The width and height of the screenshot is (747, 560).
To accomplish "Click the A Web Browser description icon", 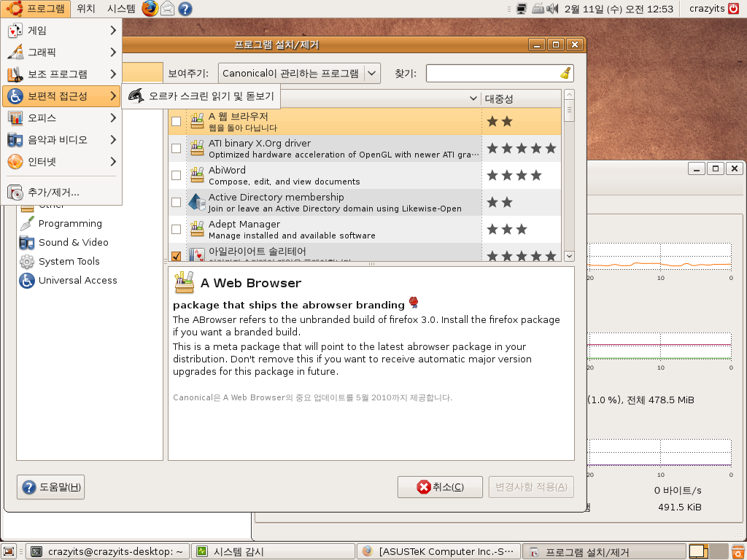I will pos(185,282).
